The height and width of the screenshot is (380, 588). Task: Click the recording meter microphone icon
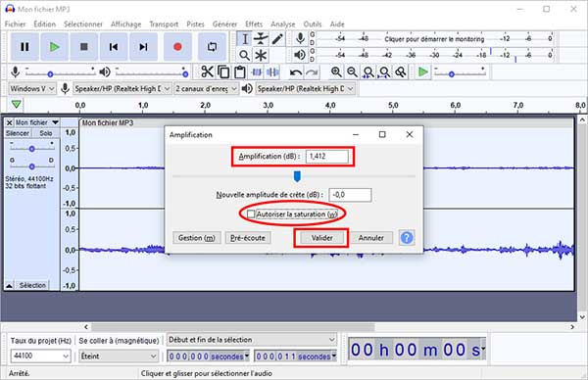coord(300,38)
